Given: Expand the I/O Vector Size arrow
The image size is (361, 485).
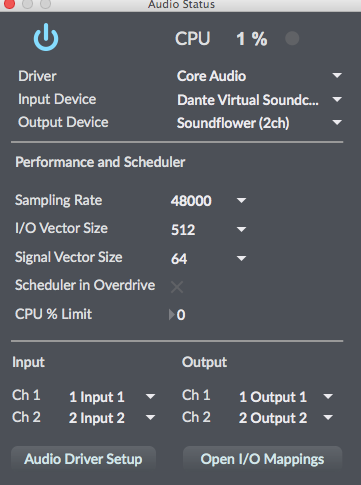Looking at the screenshot, I should (241, 229).
